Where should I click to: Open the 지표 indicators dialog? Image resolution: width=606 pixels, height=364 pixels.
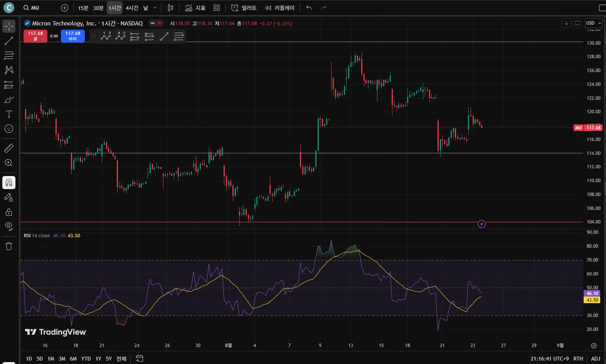click(195, 8)
